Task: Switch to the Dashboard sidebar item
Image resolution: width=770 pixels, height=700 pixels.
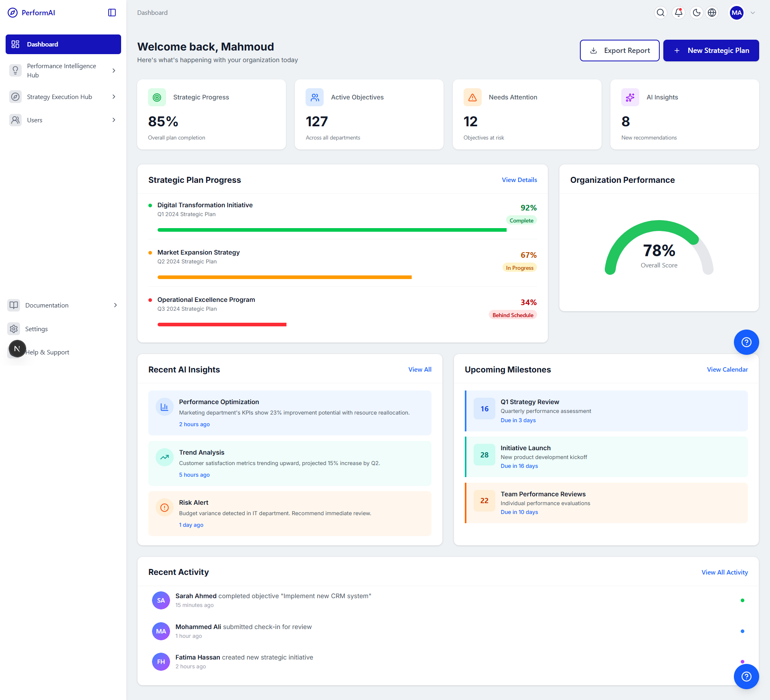Action: point(63,44)
